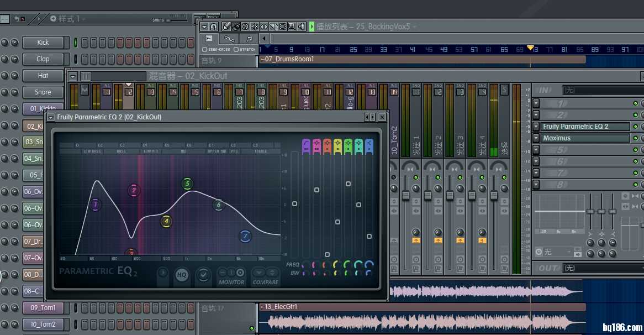The image size is (644, 335).
Task: Click the 09_Tom1 channel button
Action: (x=43, y=308)
